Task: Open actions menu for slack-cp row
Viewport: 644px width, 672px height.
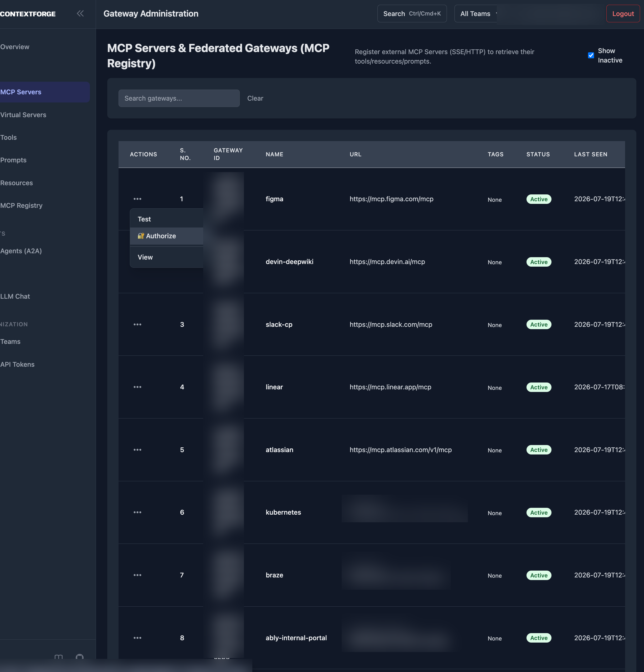Action: (x=137, y=324)
